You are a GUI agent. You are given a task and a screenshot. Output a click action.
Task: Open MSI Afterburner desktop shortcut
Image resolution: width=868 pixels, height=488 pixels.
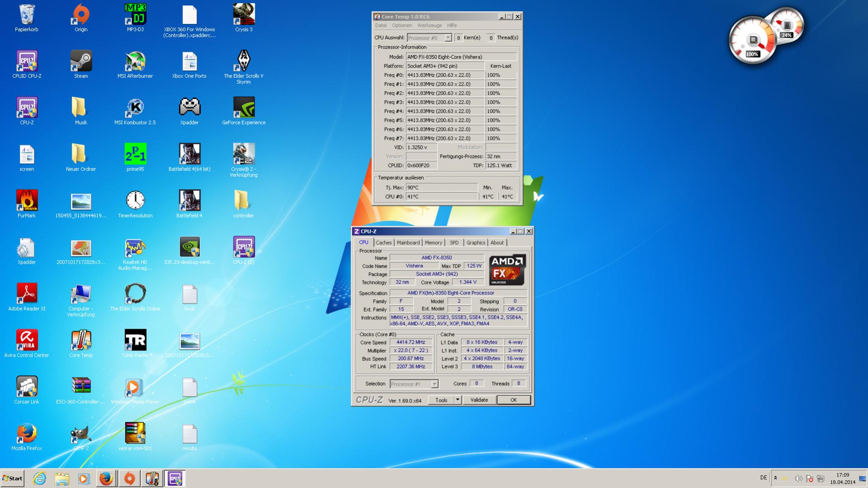[135, 62]
